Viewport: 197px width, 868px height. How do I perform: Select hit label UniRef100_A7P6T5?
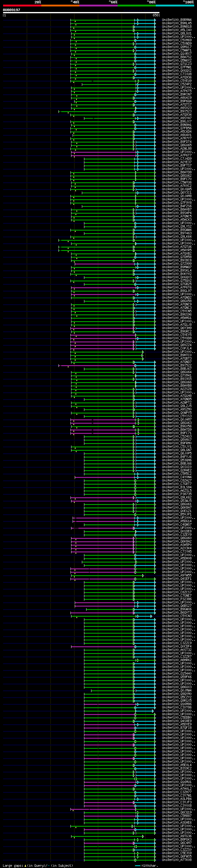(x=177, y=91)
